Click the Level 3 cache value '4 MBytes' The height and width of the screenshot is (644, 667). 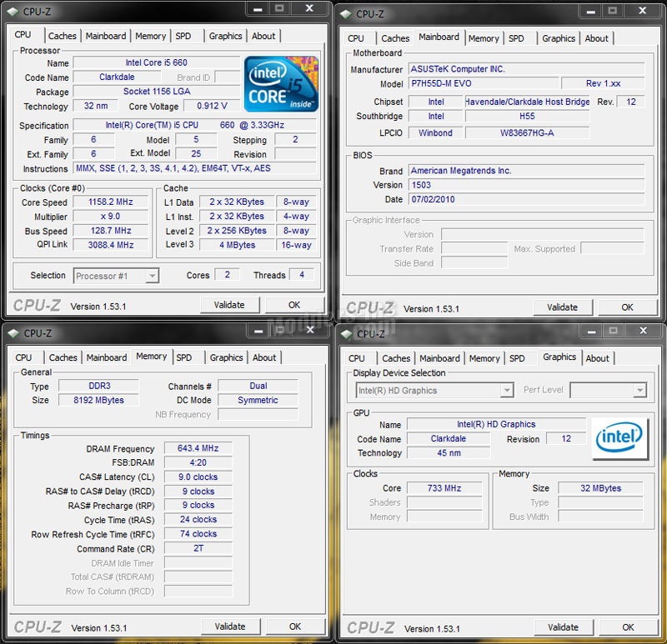[237, 245]
